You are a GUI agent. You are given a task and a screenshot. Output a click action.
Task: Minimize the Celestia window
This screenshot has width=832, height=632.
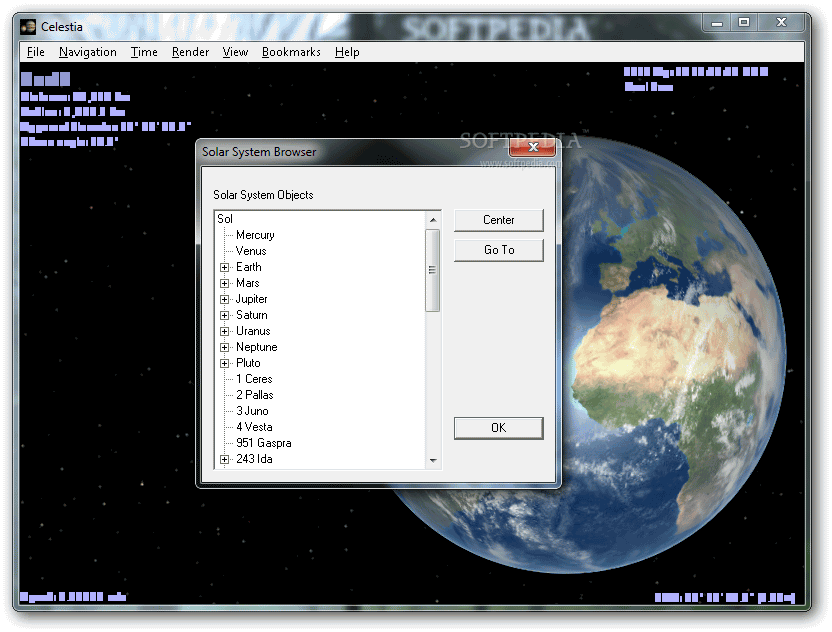(x=717, y=23)
